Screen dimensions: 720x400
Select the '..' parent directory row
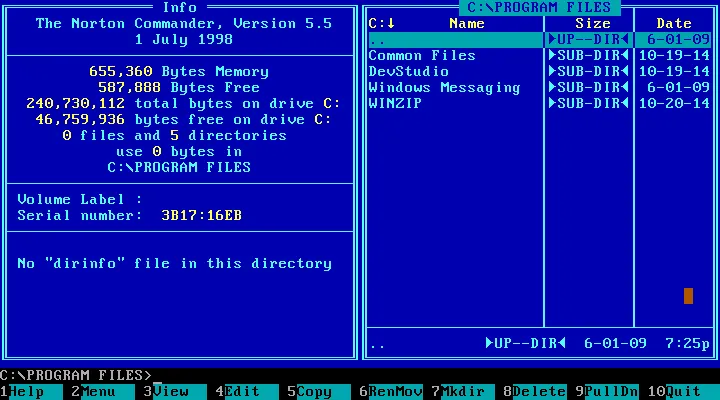pos(540,40)
